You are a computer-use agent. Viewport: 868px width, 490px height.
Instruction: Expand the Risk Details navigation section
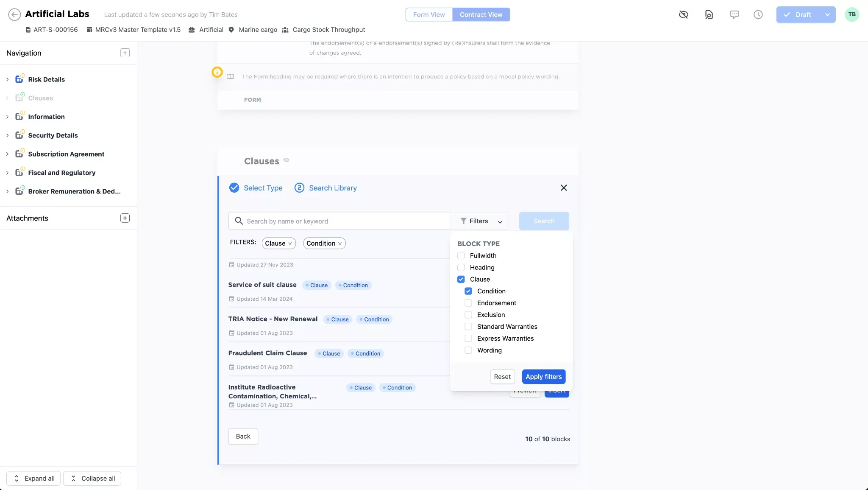pos(7,79)
